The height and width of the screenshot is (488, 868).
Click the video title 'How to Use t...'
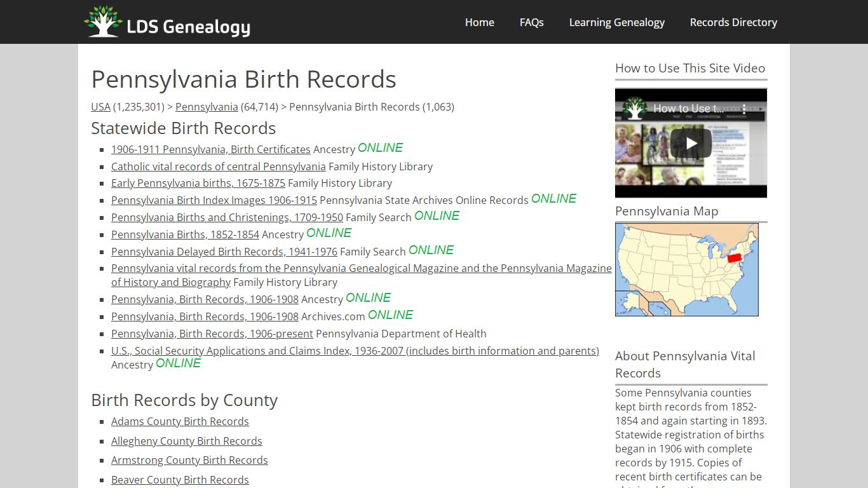(688, 109)
